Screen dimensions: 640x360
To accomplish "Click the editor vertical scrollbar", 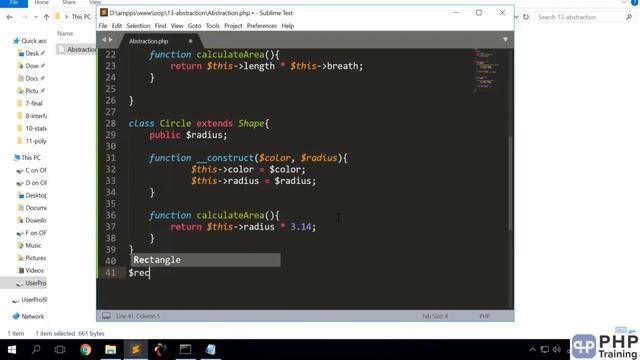I will click(510, 182).
